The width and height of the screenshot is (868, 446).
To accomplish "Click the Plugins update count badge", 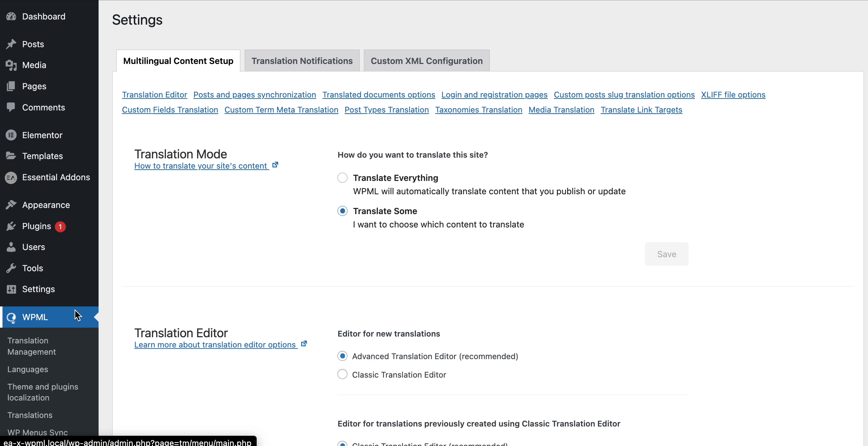I will pyautogui.click(x=60, y=226).
